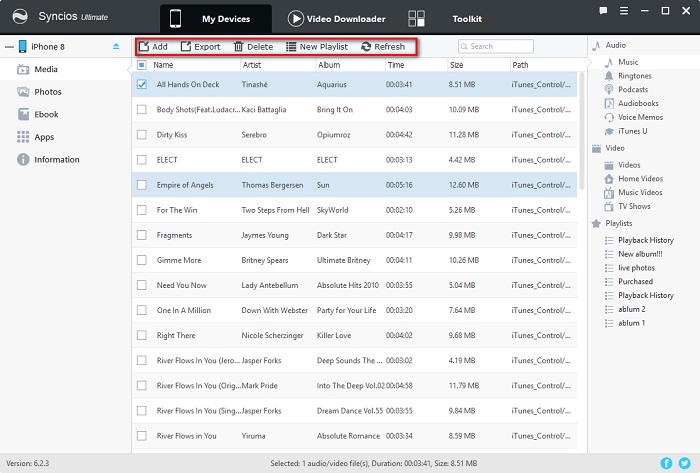Open the ablum 1 playlist
Screen dimensions: 700x473
tap(631, 323)
